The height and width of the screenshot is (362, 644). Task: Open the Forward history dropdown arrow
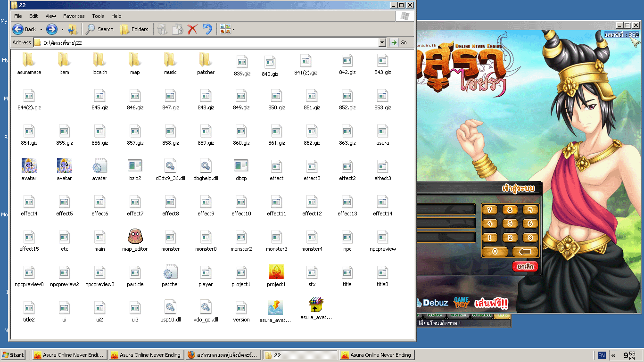(62, 29)
